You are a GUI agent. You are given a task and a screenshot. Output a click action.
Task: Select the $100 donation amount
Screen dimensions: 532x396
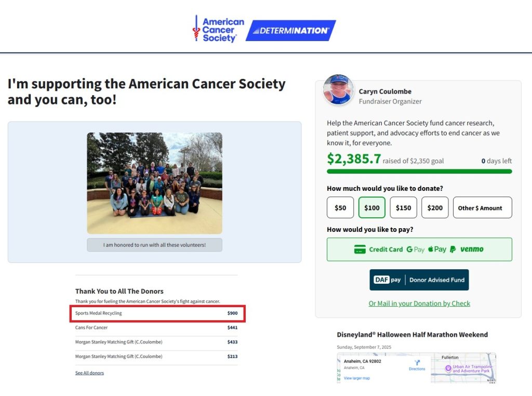[372, 208]
